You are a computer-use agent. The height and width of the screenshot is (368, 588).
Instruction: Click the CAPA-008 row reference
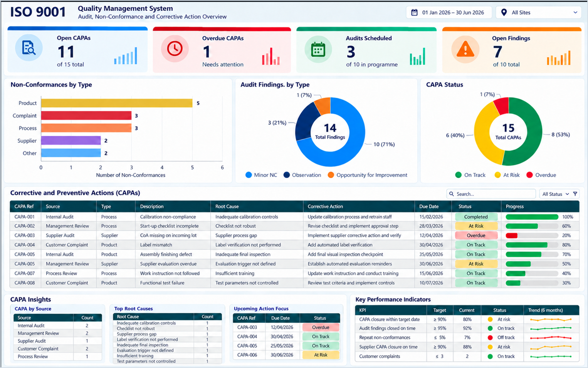[x=25, y=283]
